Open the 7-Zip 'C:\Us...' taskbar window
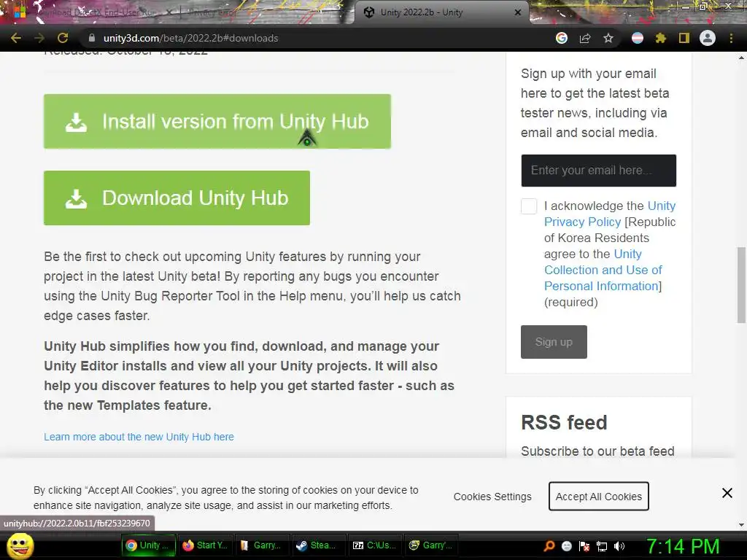Viewport: 747px width, 560px height. (375, 545)
